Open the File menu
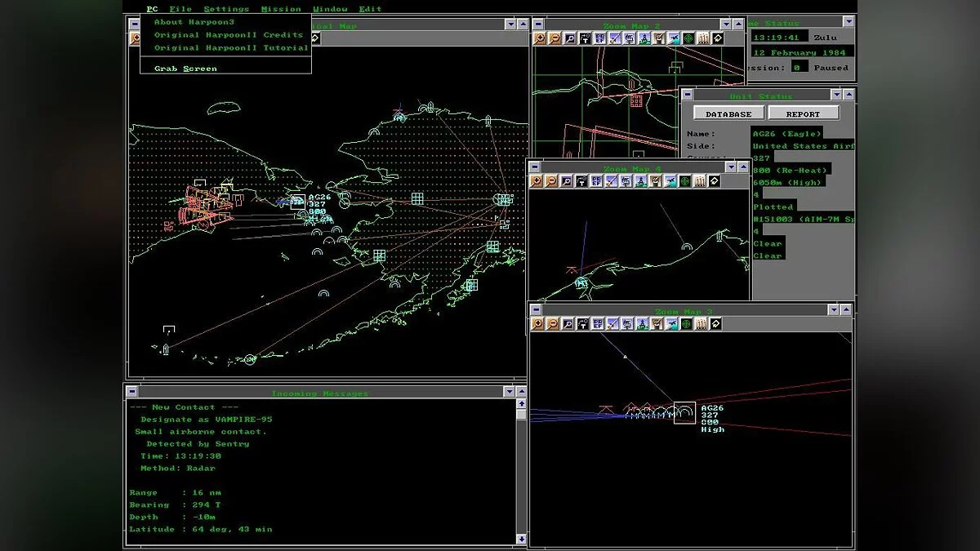This screenshot has height=551, width=980. pos(180,9)
